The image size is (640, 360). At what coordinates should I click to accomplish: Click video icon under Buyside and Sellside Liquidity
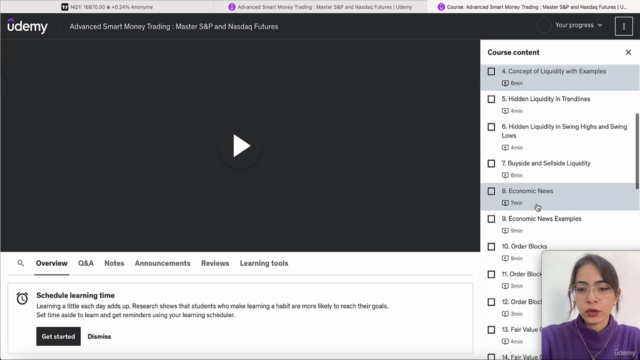tap(505, 175)
